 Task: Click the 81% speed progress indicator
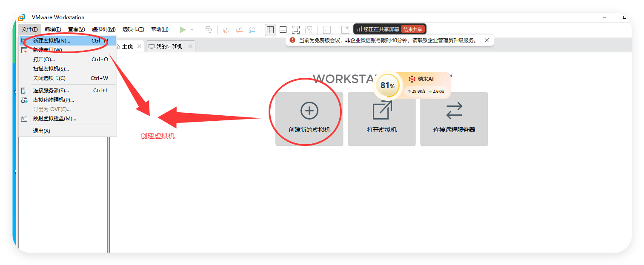[388, 85]
